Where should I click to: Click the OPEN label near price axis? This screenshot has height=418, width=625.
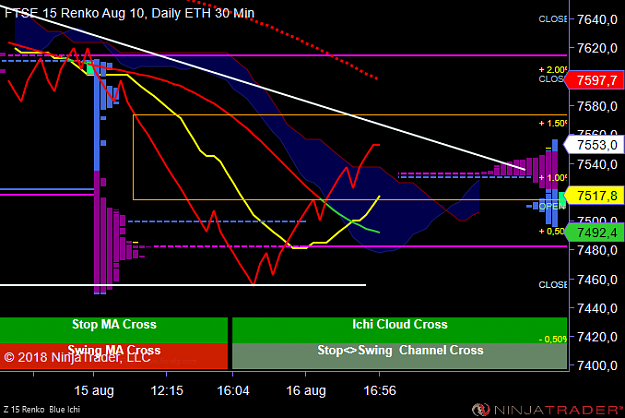tap(552, 206)
